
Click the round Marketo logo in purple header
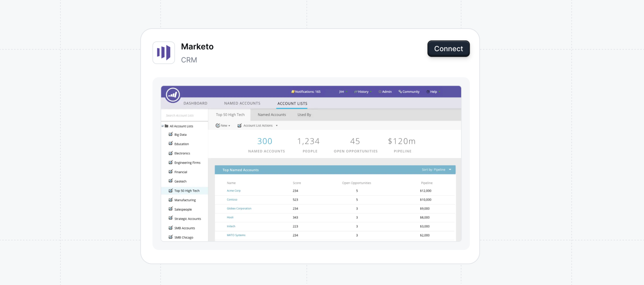[173, 95]
